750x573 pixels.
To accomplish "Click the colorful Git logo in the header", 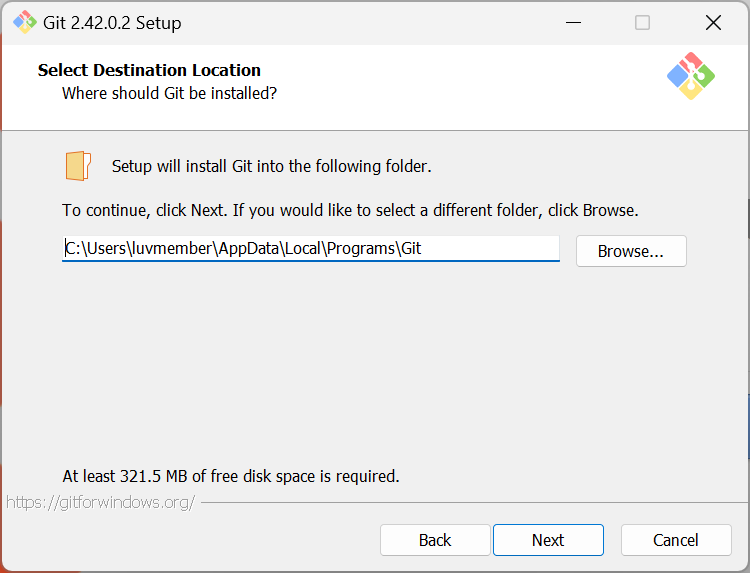I will pos(690,76).
